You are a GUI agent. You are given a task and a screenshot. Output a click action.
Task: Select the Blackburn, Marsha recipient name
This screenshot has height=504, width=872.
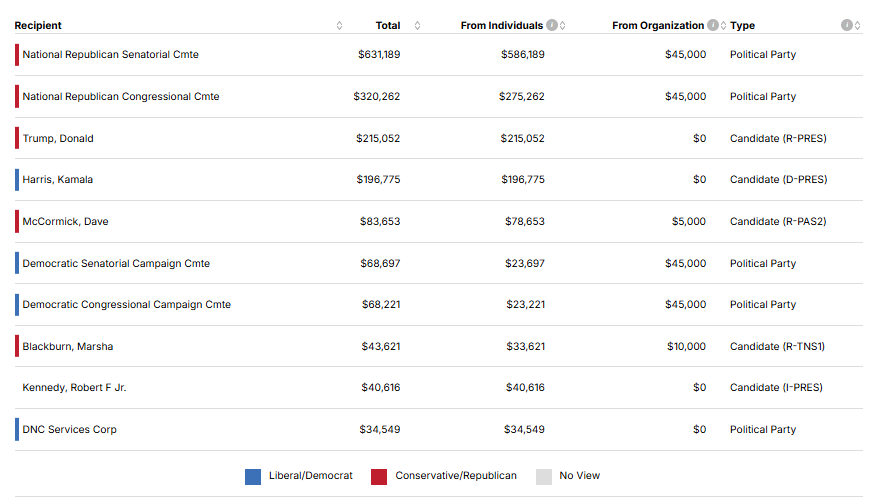point(68,347)
